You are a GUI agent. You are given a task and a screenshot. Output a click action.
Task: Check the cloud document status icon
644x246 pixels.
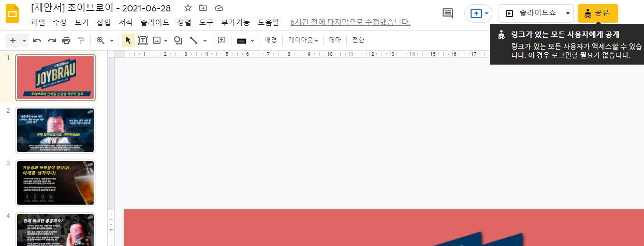coord(218,8)
